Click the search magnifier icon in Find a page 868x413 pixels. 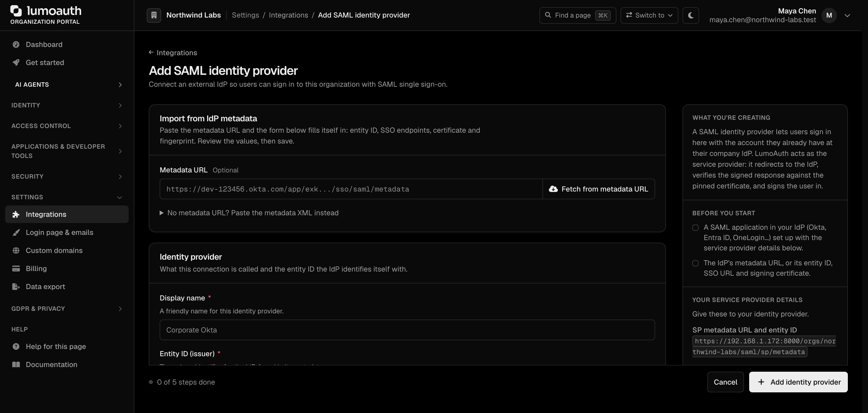tap(548, 15)
